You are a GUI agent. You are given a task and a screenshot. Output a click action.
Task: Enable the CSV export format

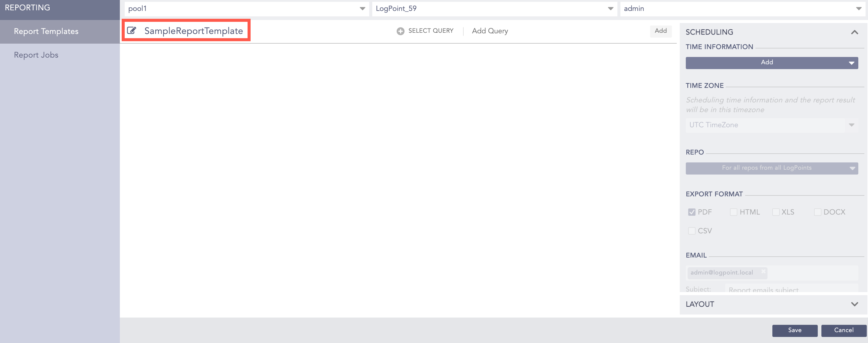[x=692, y=231]
